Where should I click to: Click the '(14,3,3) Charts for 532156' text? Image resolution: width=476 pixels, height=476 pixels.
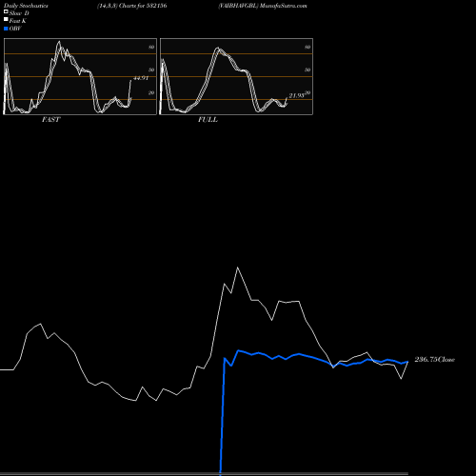point(132,6)
